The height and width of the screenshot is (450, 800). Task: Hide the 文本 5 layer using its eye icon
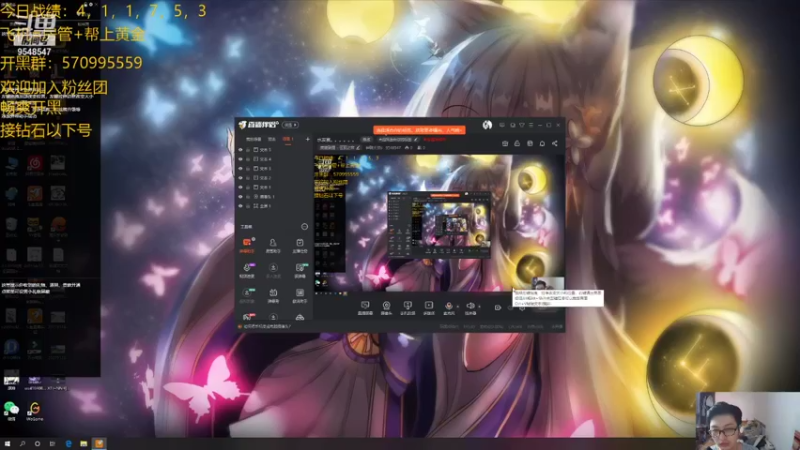pyautogui.click(x=240, y=150)
